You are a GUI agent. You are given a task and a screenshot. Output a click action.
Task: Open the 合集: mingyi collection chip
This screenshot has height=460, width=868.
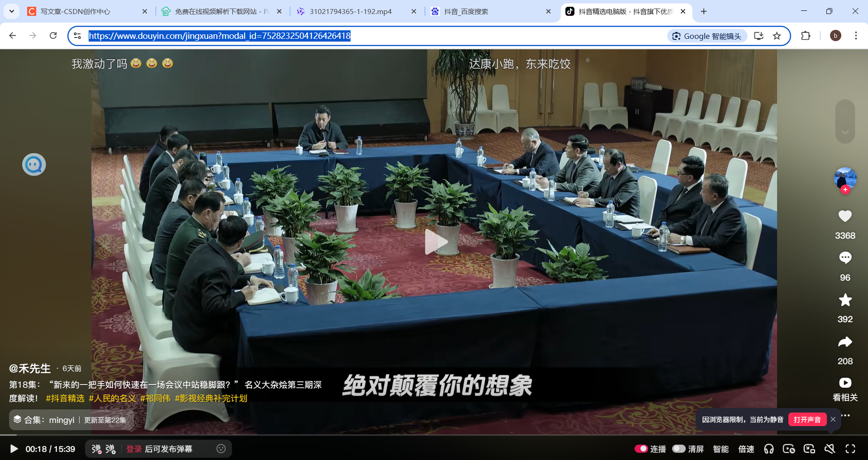pyautogui.click(x=71, y=420)
